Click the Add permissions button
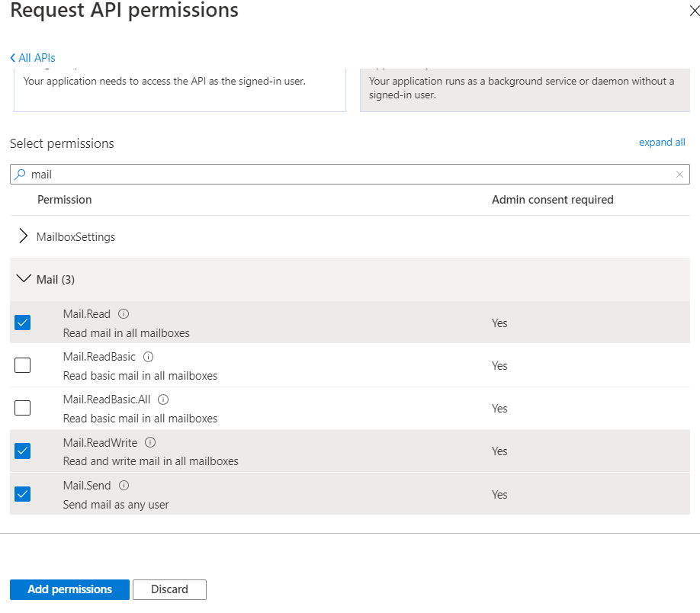The width and height of the screenshot is (700, 613). pos(69,589)
